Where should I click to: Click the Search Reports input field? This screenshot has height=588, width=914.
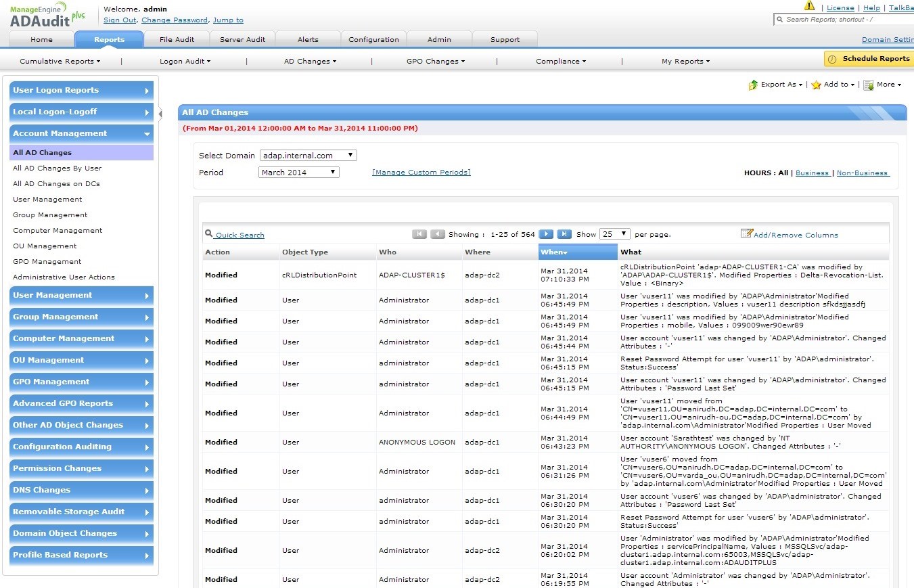846,20
